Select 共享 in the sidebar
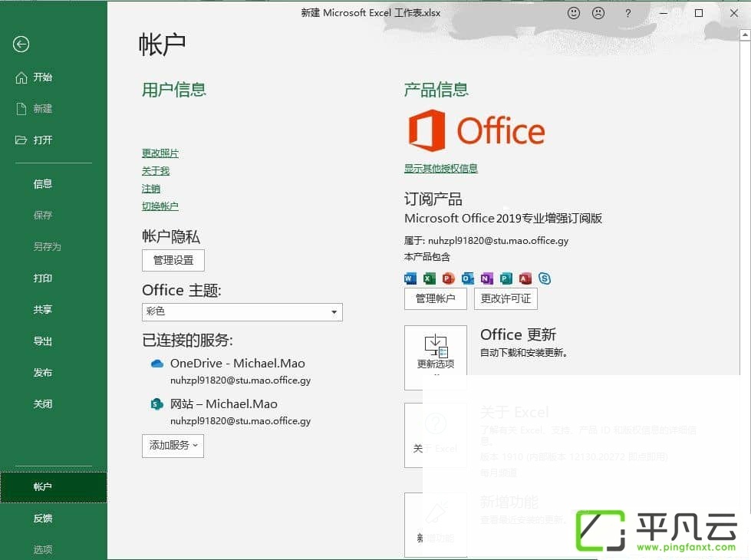Viewport: 751px width, 560px height. (x=43, y=309)
